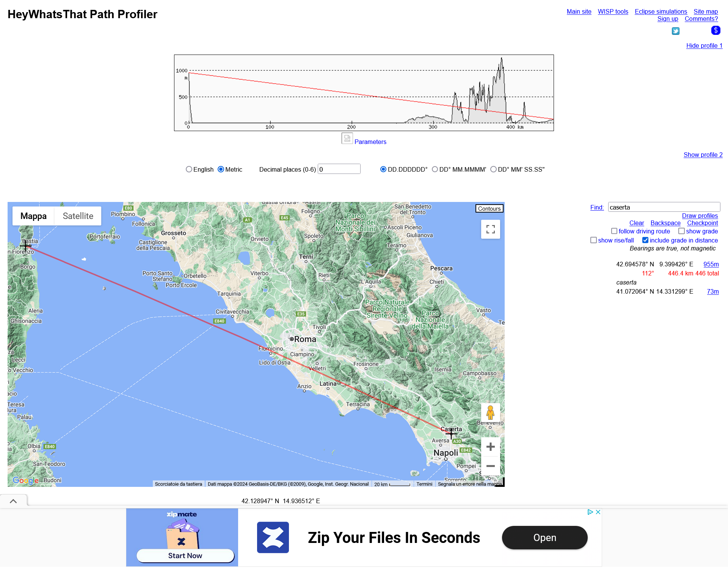Open Street View pegman icon
728x574 pixels.
pos(490,412)
